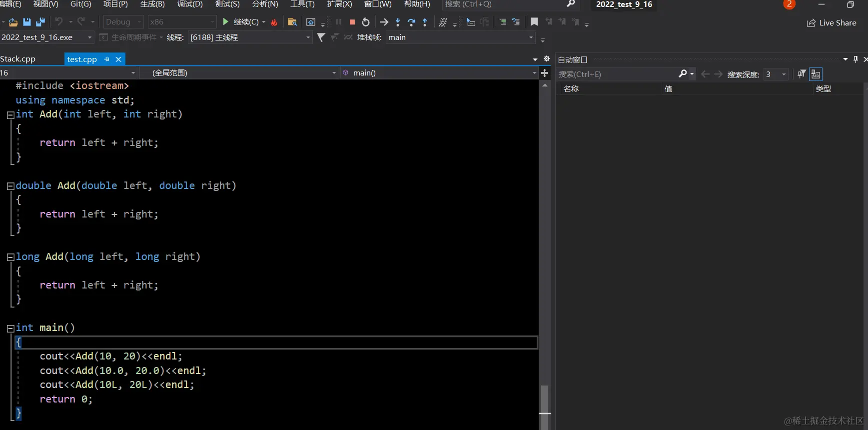Image resolution: width=868 pixels, height=430 pixels.
Task: Click the Hot Reload flame icon
Action: (274, 22)
